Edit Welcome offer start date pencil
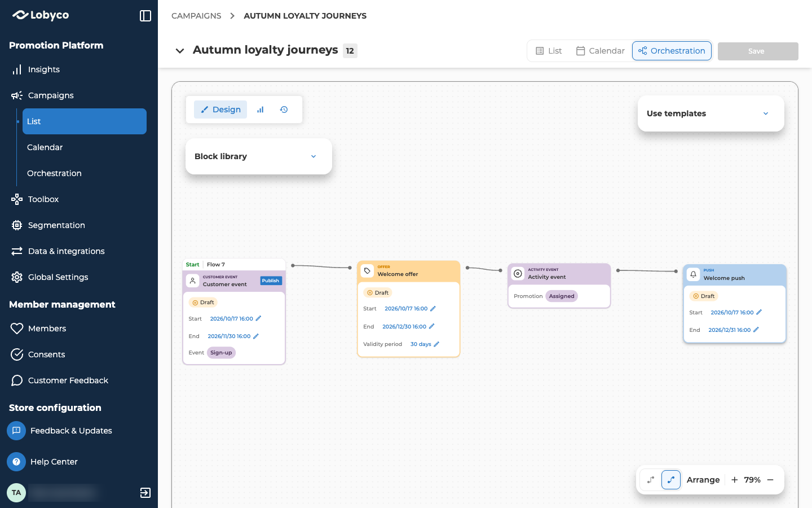Viewport: 812px width, 508px height. 433,308
